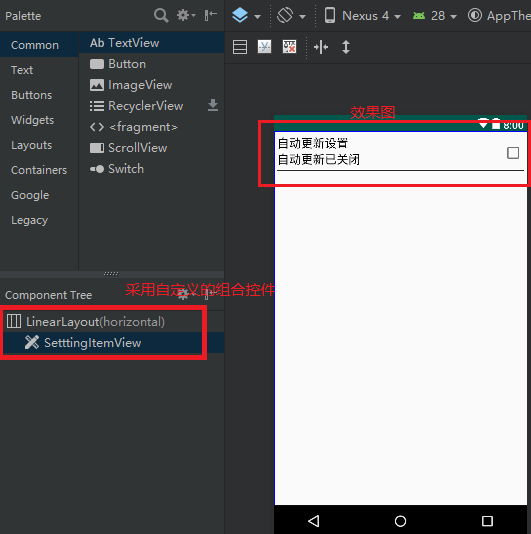Open the Palette settings gear
The height and width of the screenshot is (534, 531).
(x=186, y=15)
